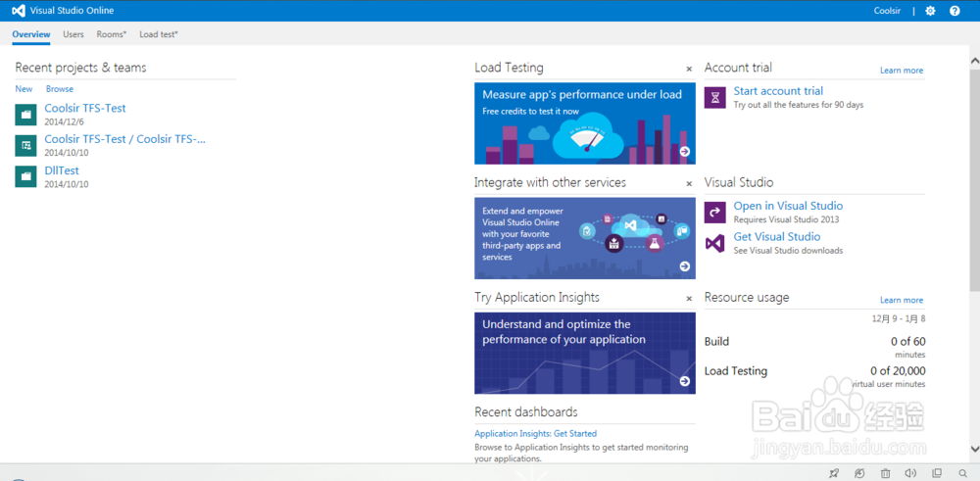Open the settings gear in header
980x481 pixels.
930,11
